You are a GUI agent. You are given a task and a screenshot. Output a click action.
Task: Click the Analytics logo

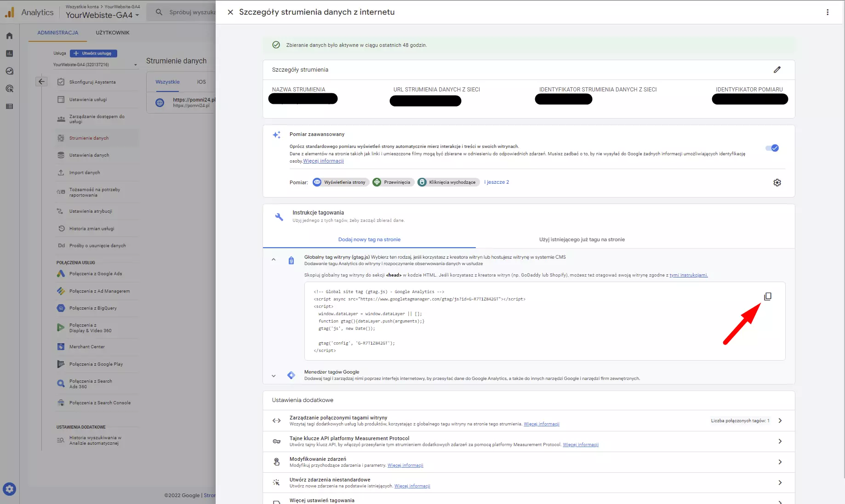[29, 12]
